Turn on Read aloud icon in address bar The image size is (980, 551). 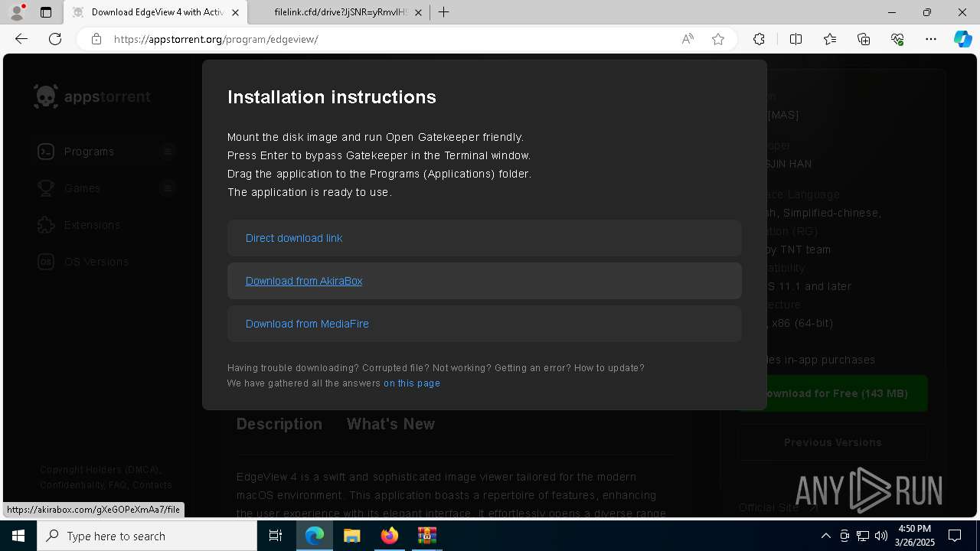point(688,39)
